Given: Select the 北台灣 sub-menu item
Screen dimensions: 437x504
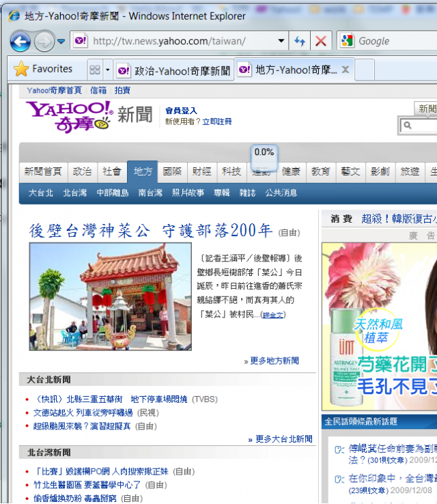Looking at the screenshot, I should tap(75, 193).
